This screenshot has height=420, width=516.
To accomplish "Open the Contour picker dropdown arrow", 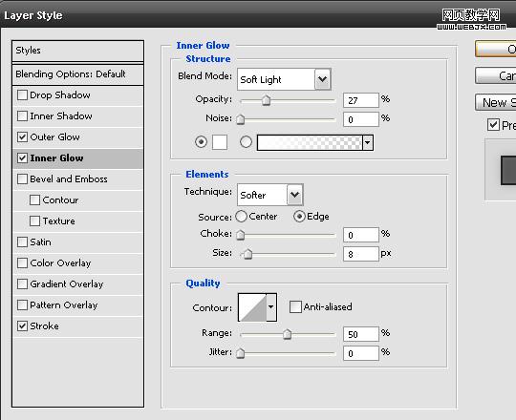I will [271, 307].
